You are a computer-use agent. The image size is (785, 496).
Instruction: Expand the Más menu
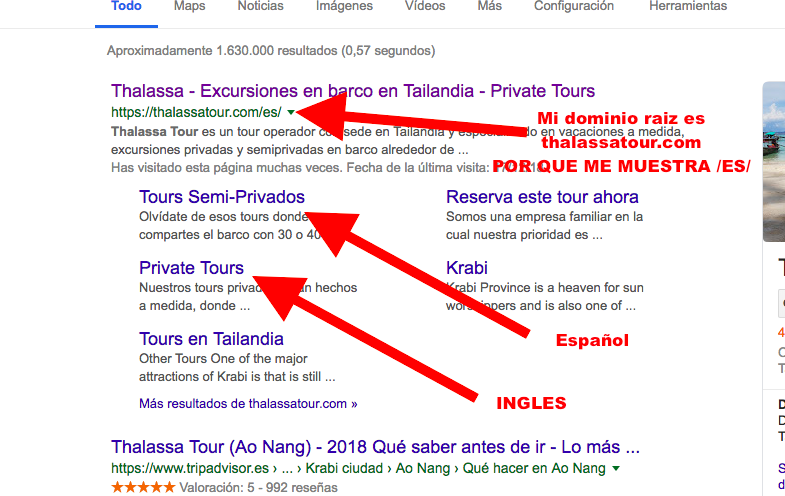(490, 6)
